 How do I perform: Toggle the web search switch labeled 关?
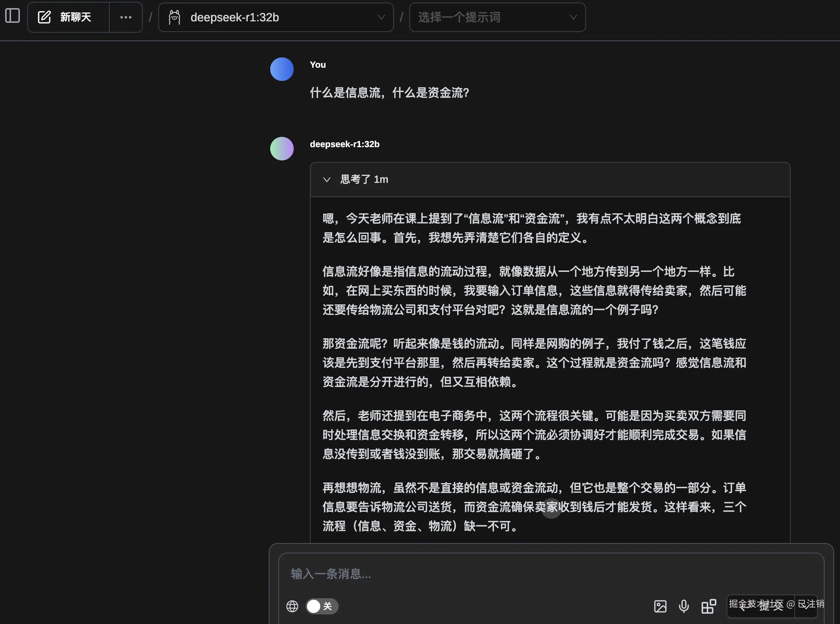(322, 606)
